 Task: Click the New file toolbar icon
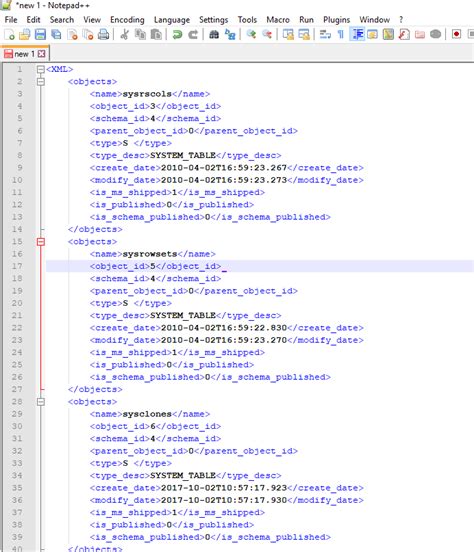pos(10,34)
